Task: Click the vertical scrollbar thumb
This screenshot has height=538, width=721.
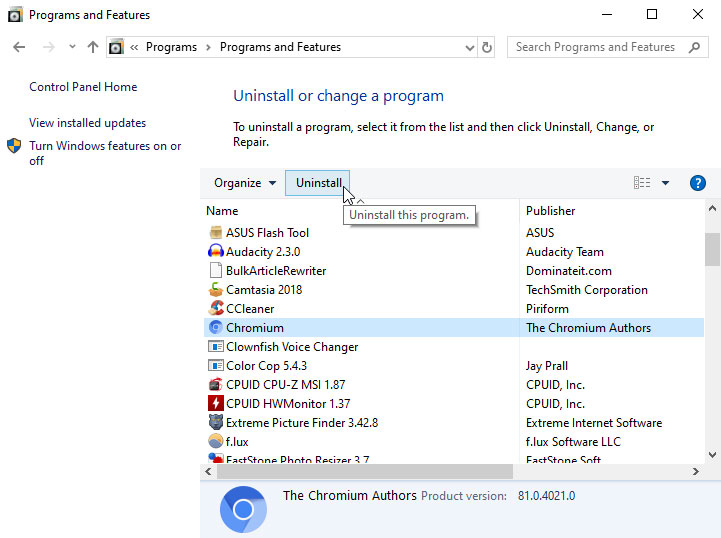Action: [712, 249]
